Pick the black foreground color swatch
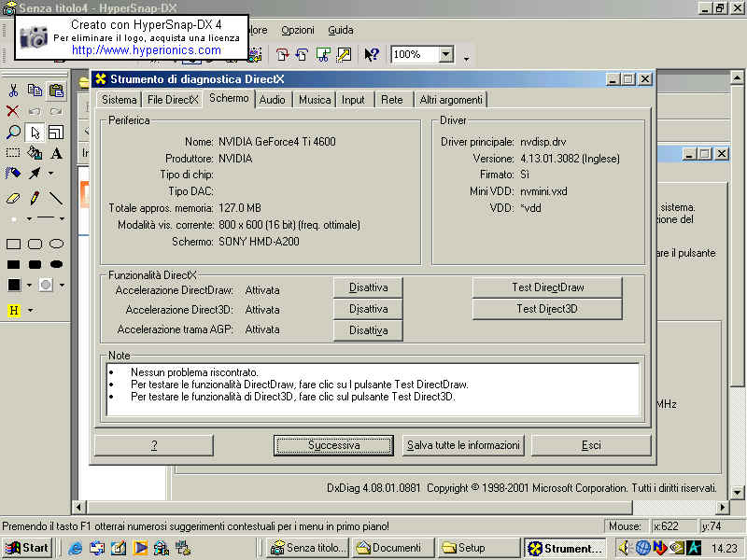Screen dimensions: 747x560 click(14, 285)
